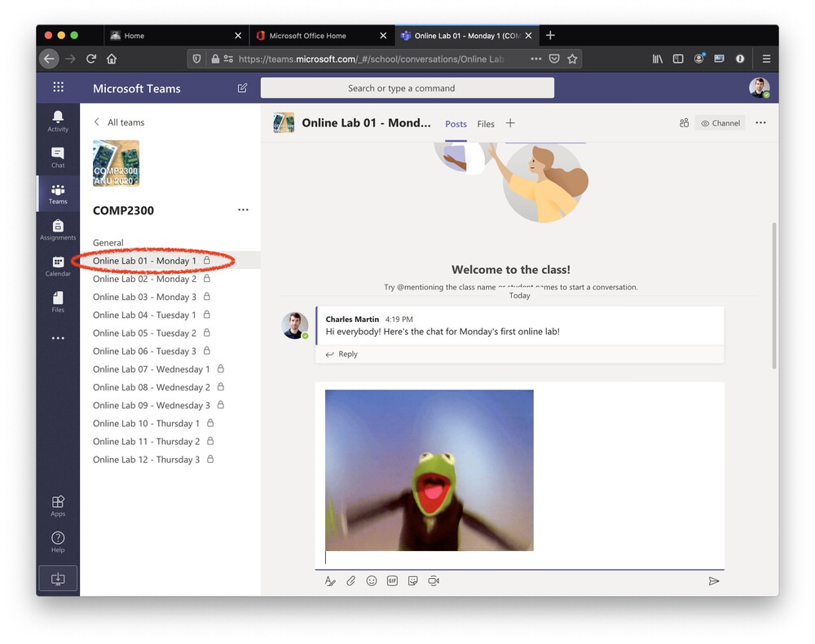The image size is (815, 644).
Task: Switch to the Posts tab
Action: (x=456, y=124)
